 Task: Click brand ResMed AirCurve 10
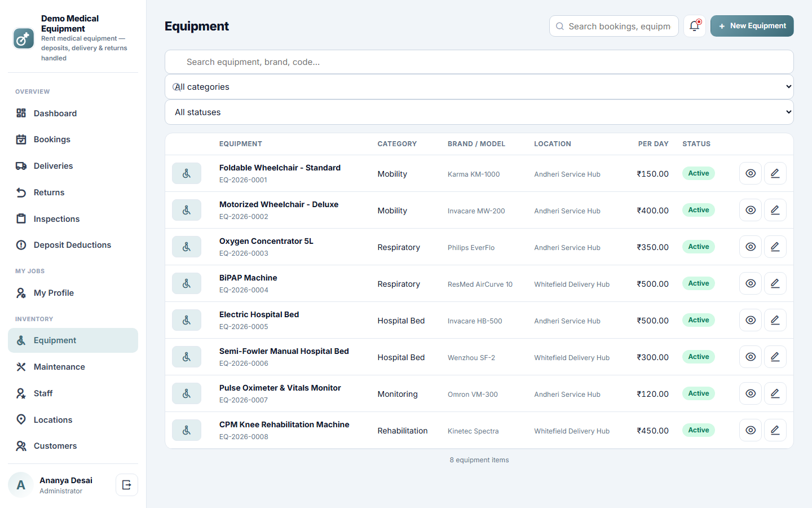(480, 284)
